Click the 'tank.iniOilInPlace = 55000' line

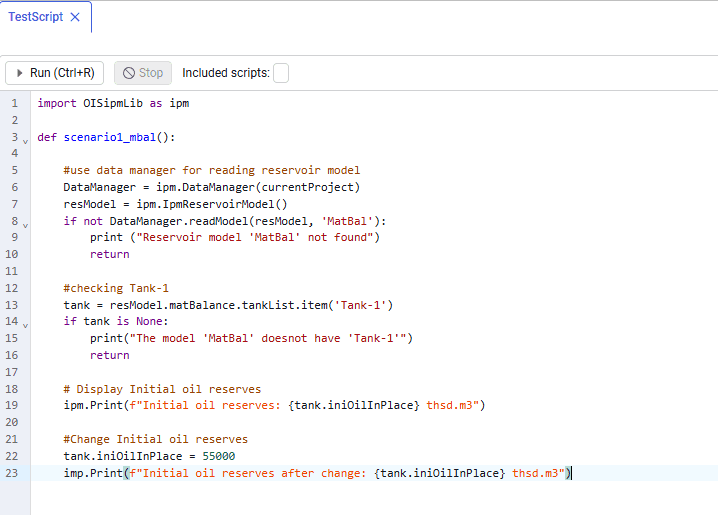149,456
